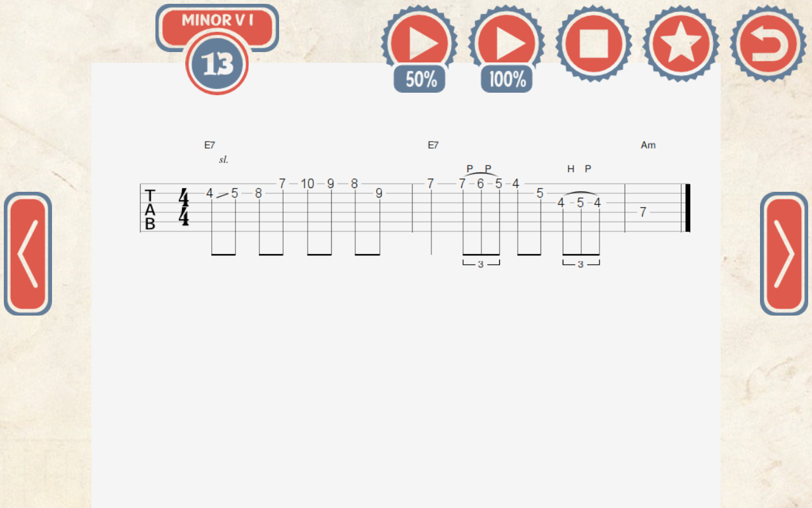Select the MINOR V I category label

tap(217, 20)
